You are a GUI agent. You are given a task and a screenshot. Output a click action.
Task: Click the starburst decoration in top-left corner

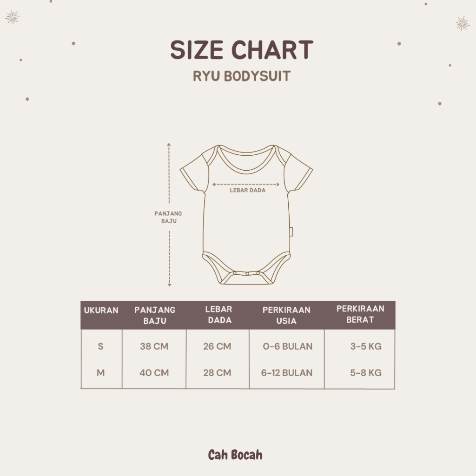coord(12,18)
